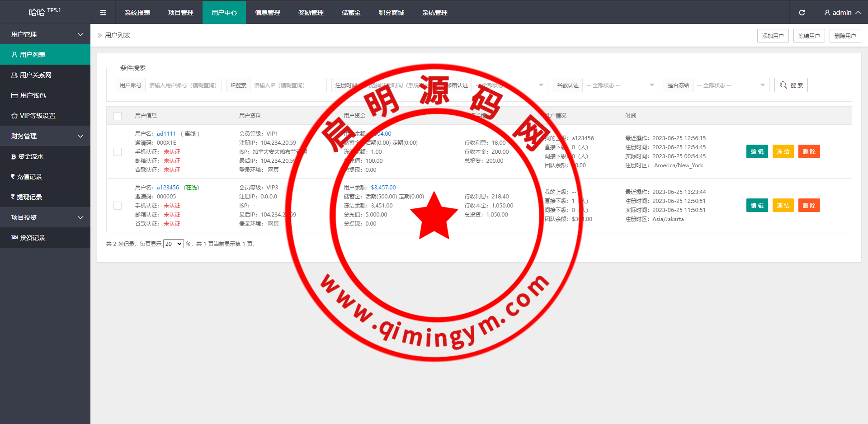Open 资金流水 in the sidebar

(30, 156)
